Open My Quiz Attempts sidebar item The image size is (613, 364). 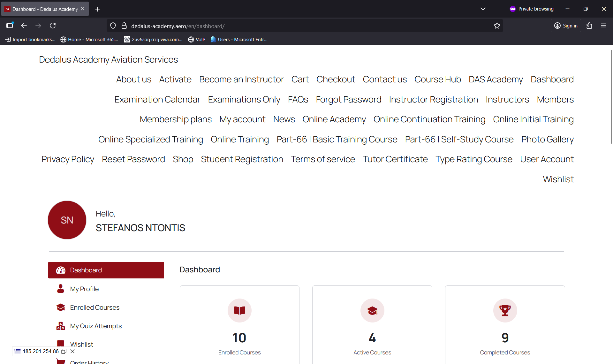[x=96, y=326]
